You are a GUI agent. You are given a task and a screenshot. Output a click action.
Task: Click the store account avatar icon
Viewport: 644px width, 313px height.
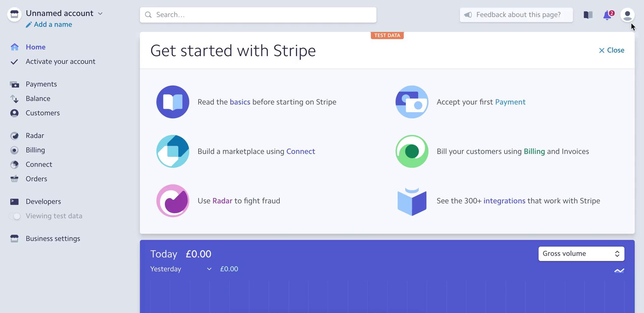(14, 14)
